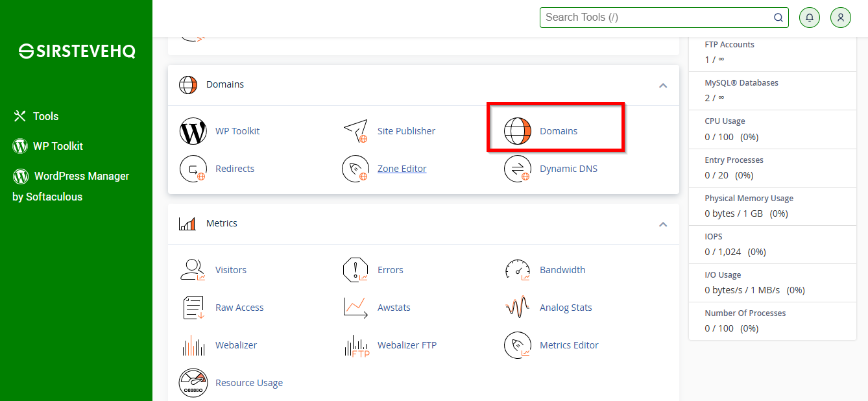Open the Dynamic DNS link
868x401 pixels.
[x=568, y=169]
